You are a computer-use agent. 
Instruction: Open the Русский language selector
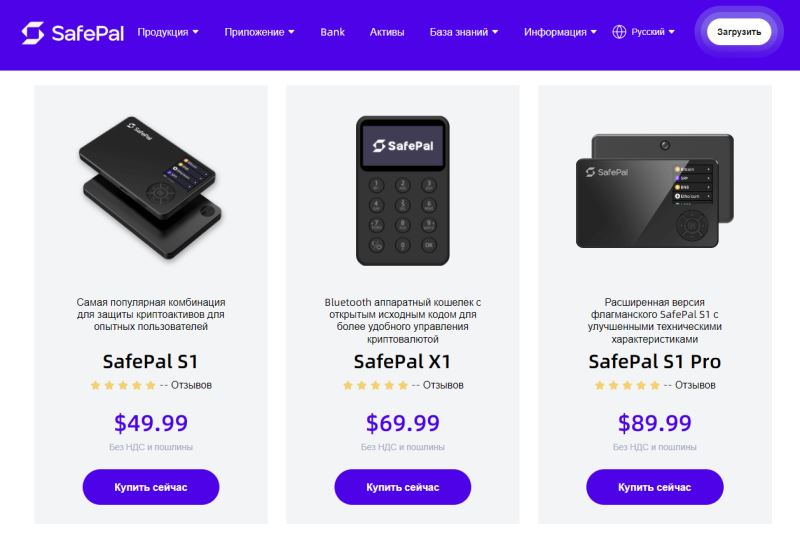[x=653, y=32]
